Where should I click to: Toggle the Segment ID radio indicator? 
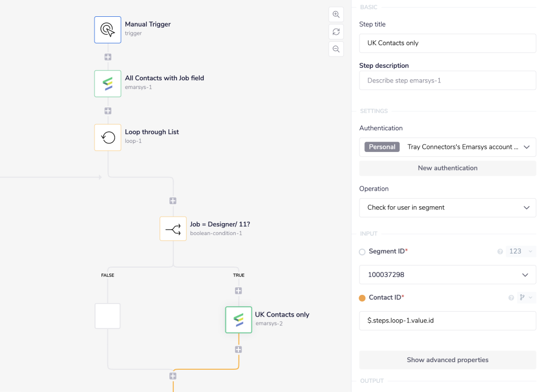click(x=362, y=252)
